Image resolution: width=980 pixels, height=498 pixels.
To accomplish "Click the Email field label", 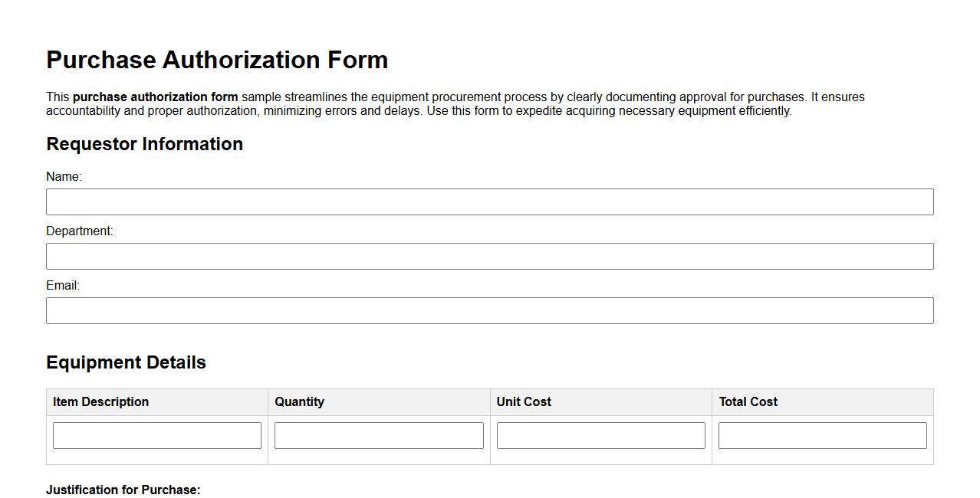I will [x=63, y=285].
